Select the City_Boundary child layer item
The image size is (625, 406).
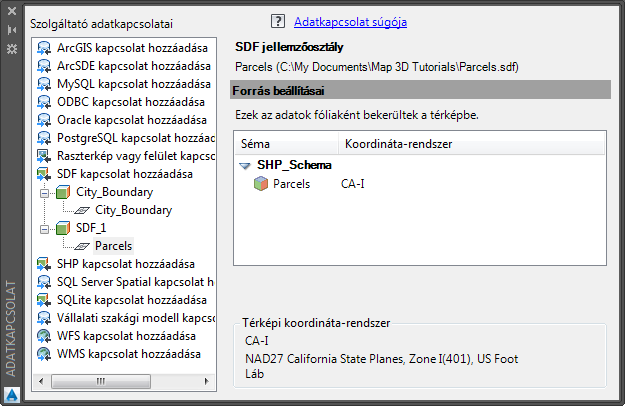[x=133, y=210]
